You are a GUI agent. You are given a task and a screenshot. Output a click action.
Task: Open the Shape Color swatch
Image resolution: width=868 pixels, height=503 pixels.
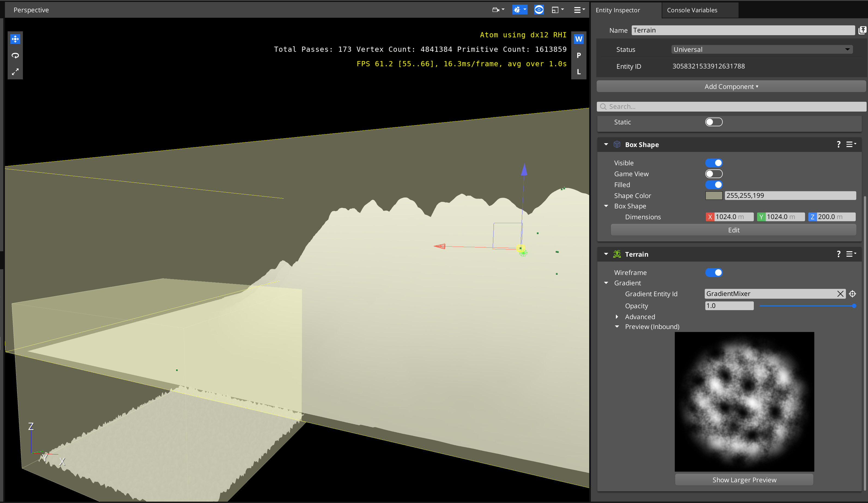click(x=714, y=196)
